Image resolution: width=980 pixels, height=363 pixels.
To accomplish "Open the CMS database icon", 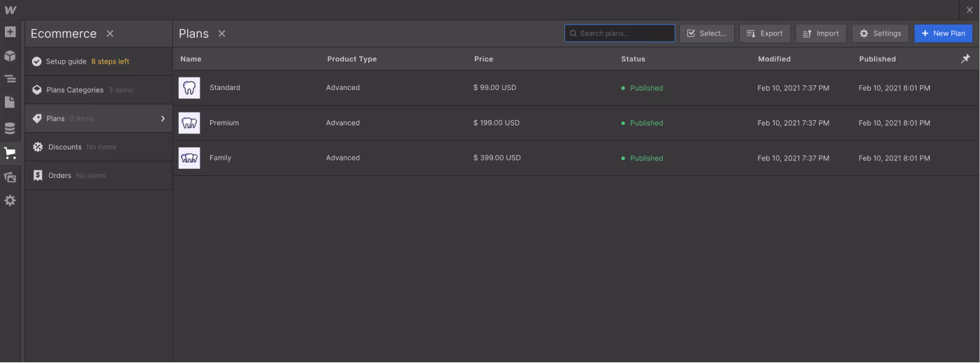I will (x=10, y=128).
